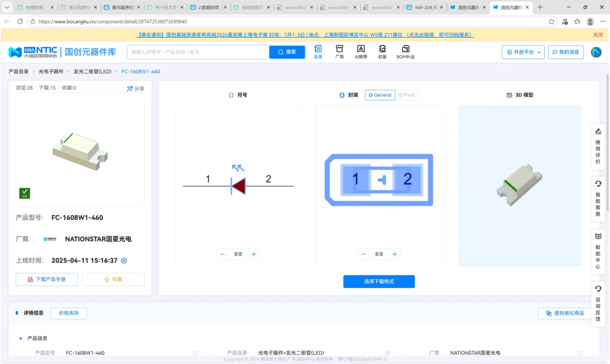The height and width of the screenshot is (364, 610).
Task: Click the LED product photo thumbnail
Action: pyautogui.click(x=80, y=151)
